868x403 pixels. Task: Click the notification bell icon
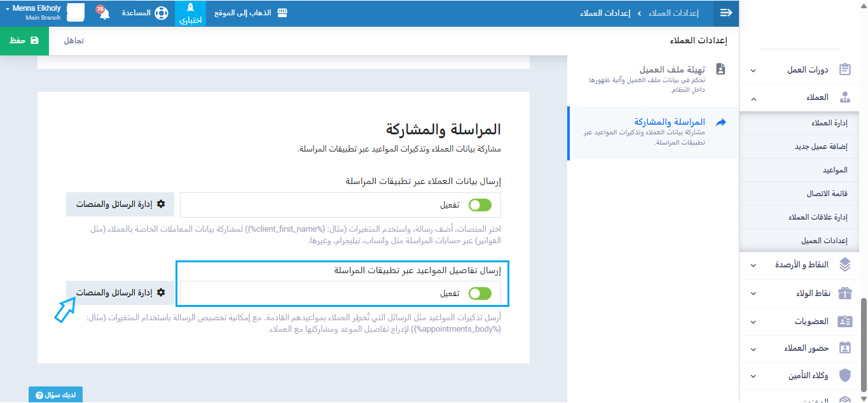[x=104, y=13]
